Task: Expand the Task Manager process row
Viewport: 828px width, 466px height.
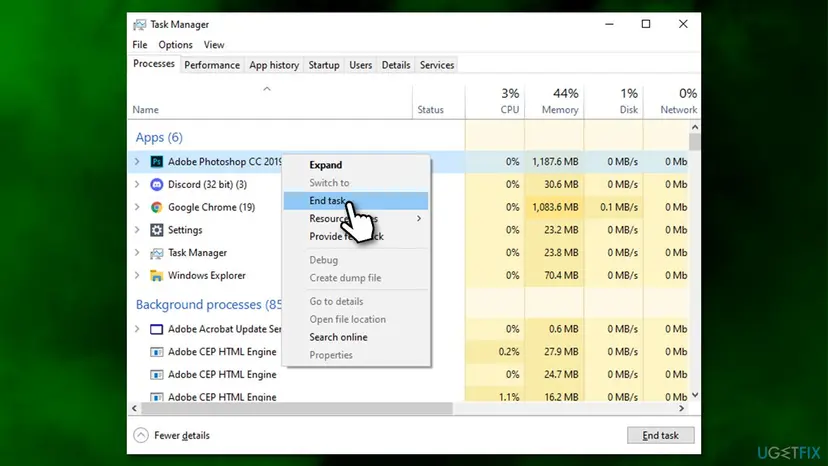Action: 137,253
